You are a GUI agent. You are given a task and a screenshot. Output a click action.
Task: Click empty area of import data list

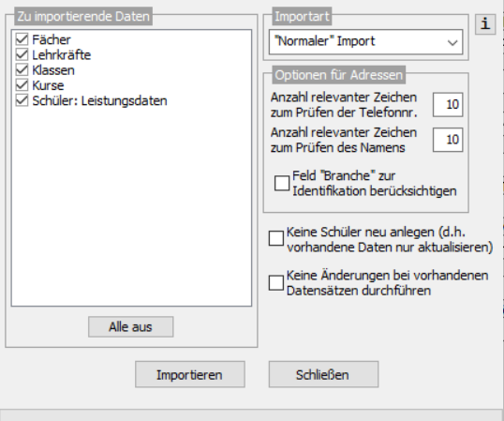tap(131, 206)
